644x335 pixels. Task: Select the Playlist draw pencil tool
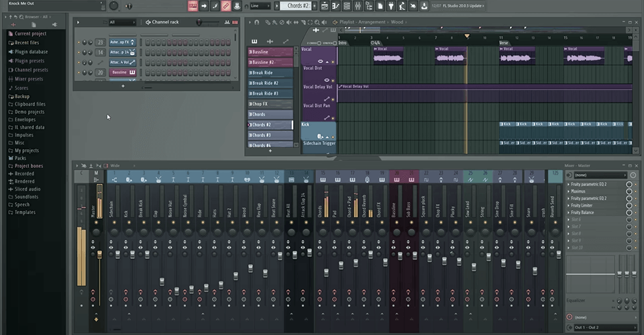tap(268, 22)
